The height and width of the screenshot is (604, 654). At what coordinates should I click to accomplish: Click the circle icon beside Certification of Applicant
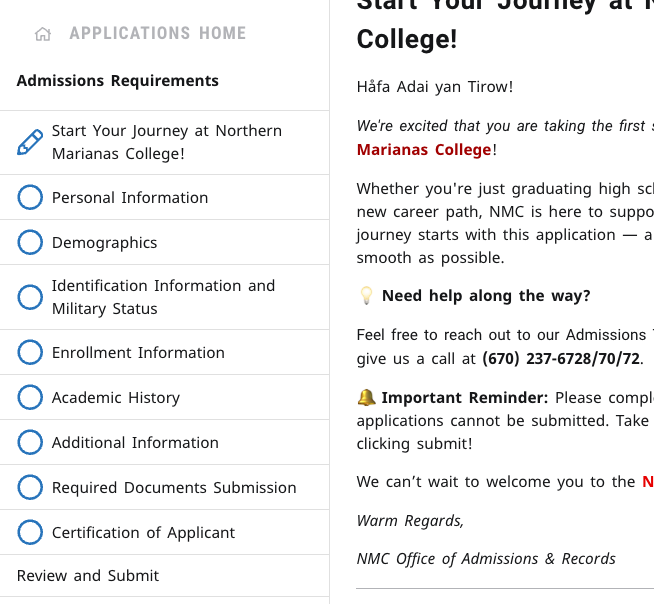pos(30,533)
